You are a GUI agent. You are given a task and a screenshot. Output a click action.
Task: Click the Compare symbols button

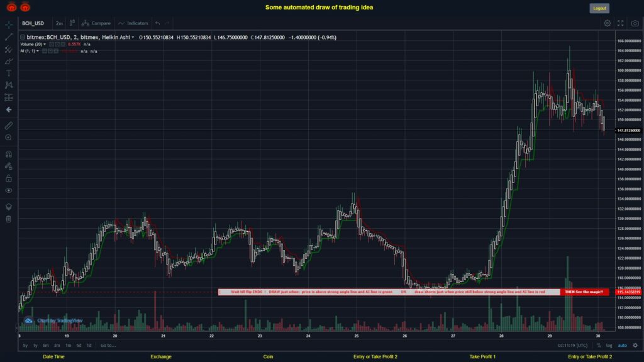tap(96, 23)
